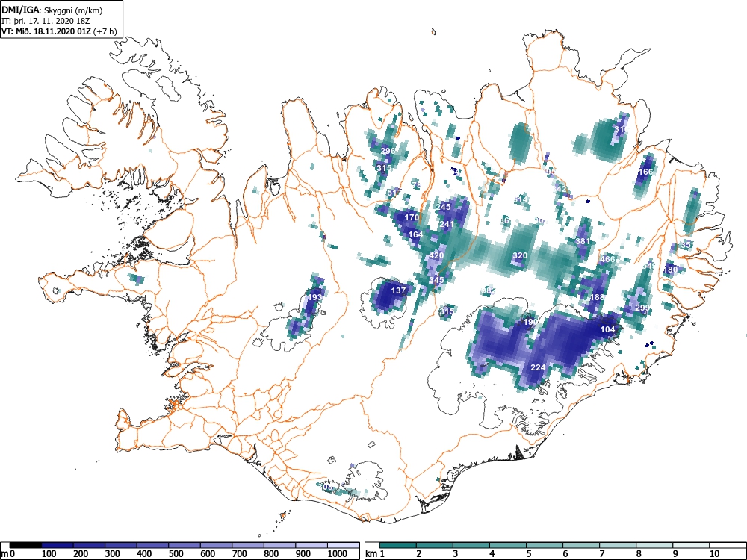747x560 pixels.
Task: Click the '420' visibility value on the map
Action: pyautogui.click(x=436, y=255)
